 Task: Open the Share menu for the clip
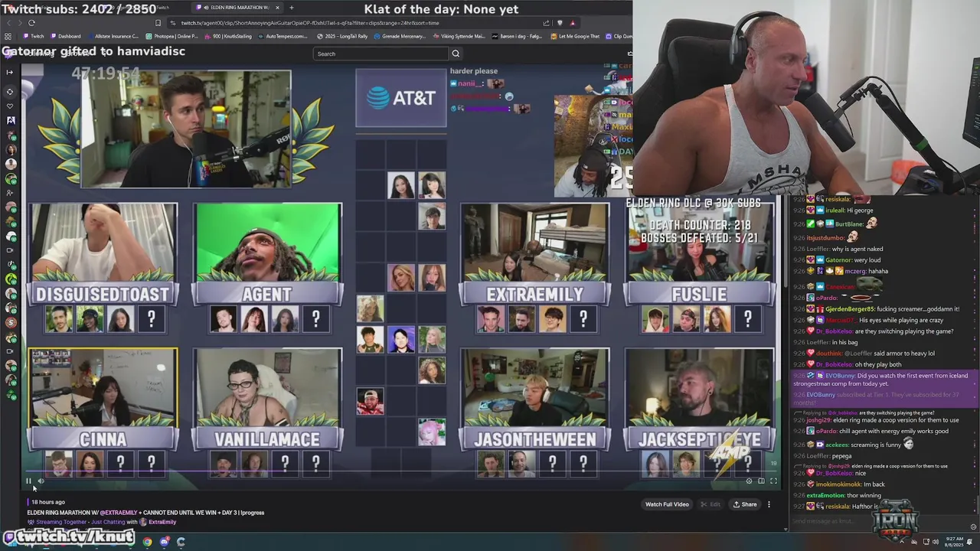[x=745, y=504]
